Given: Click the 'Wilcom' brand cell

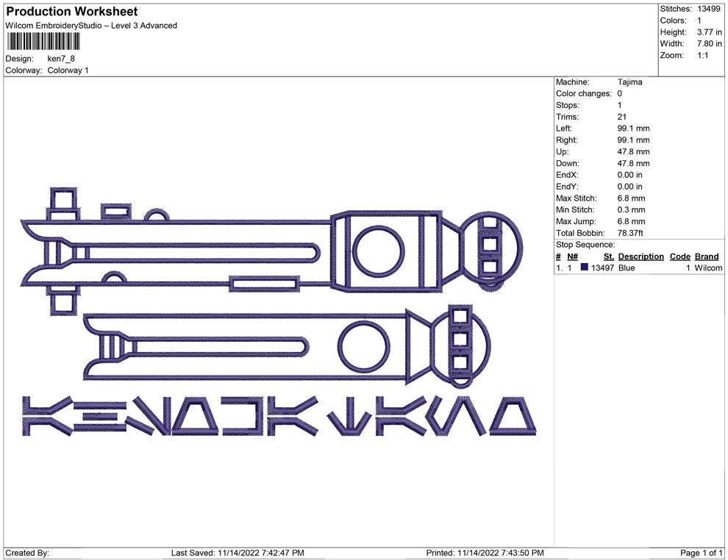Looking at the screenshot, I should (708, 268).
